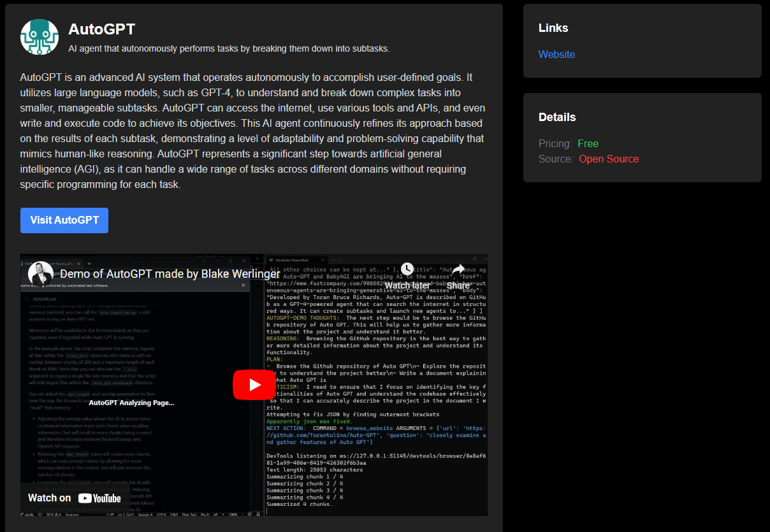The width and height of the screenshot is (770, 532).
Task: Open the Website link
Action: 556,54
